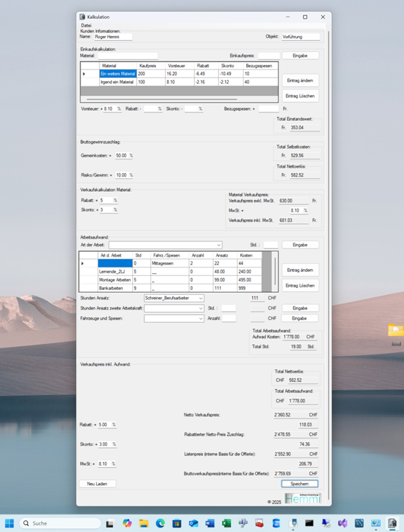This screenshot has height=532, width=404.
Task: Click Eintrag Löschen beside the Arbeit table
Action: 300,285
